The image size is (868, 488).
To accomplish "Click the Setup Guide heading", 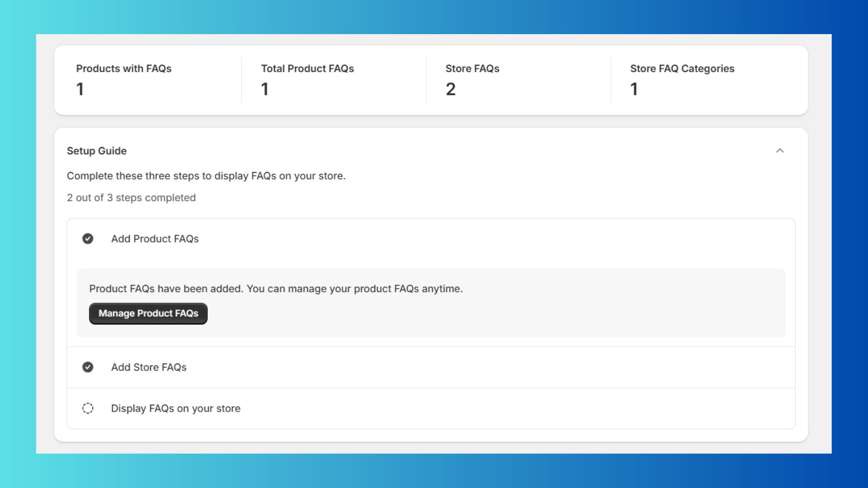I will pos(97,151).
